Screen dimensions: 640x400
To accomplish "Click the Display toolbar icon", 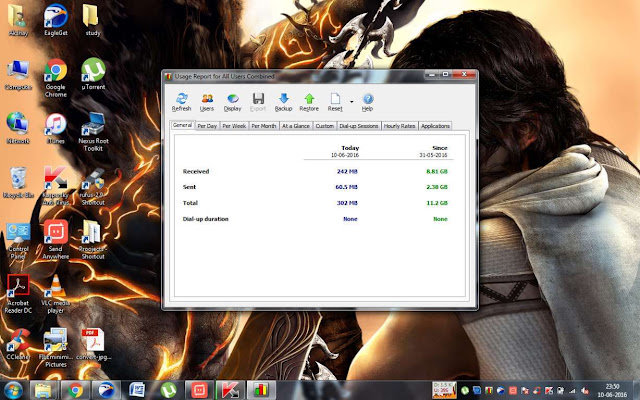I will click(x=232, y=102).
